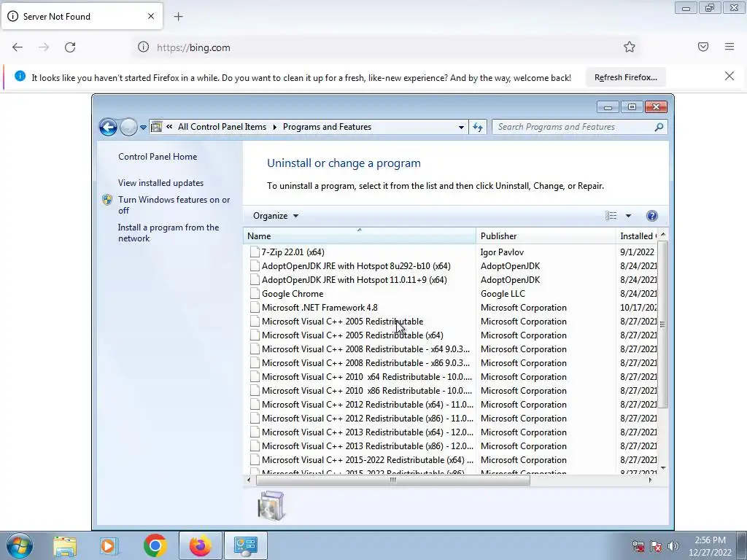Launch Windows Media Player from taskbar
Viewport: 747px width, 560px height.
109,545
